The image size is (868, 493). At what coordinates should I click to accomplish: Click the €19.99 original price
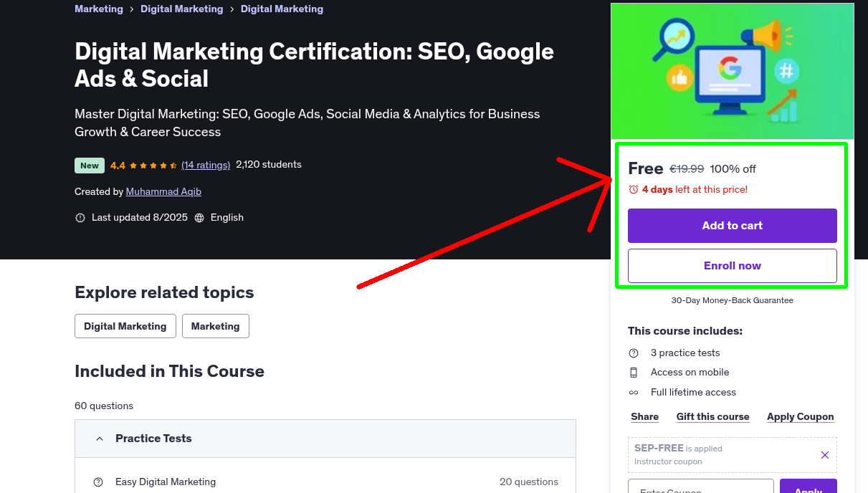coord(687,169)
